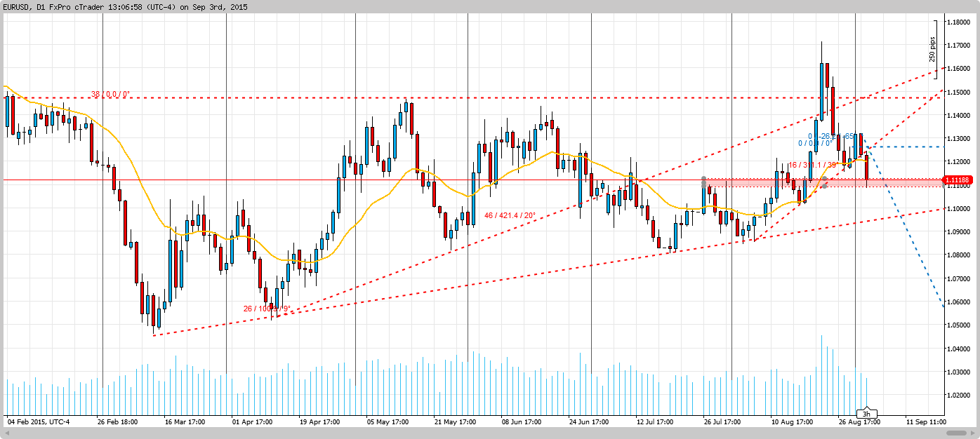Click the 1.06000 price axis label

[958, 302]
